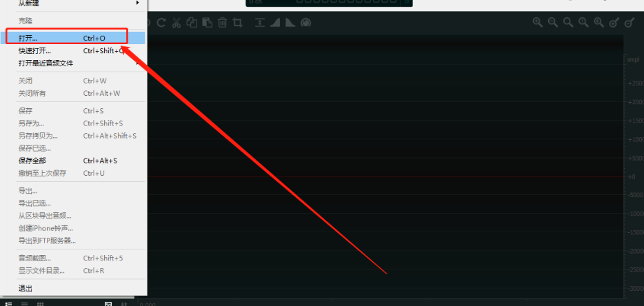Click the sort arrows icon at bottom
Viewport: 644px width, 306px height.
124,305
